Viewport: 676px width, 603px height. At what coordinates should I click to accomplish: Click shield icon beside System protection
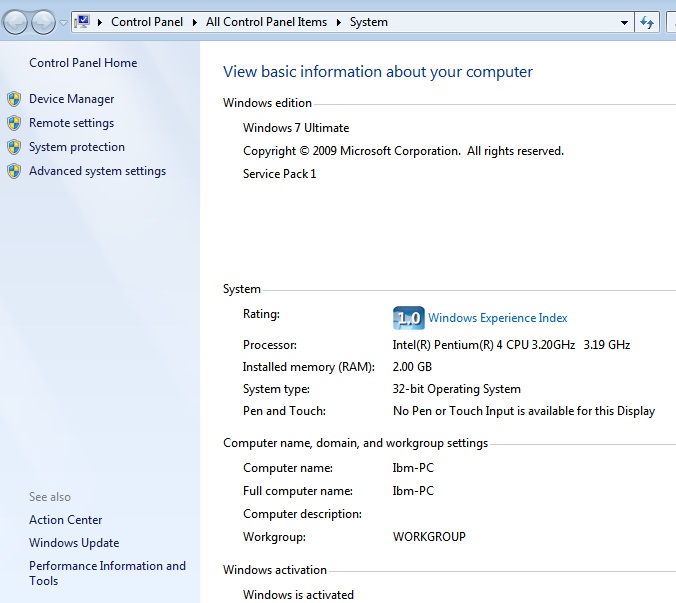pos(14,147)
